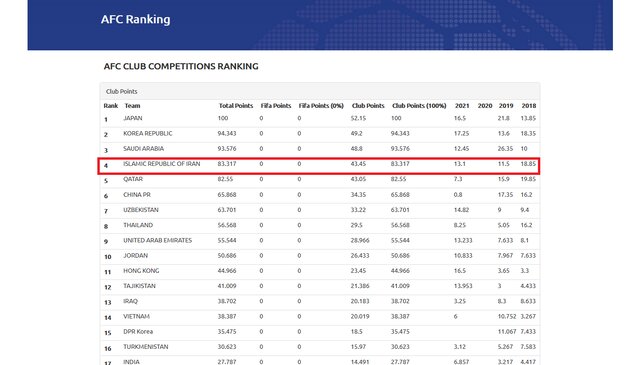Click the Team column header
640x365 pixels.
point(132,106)
